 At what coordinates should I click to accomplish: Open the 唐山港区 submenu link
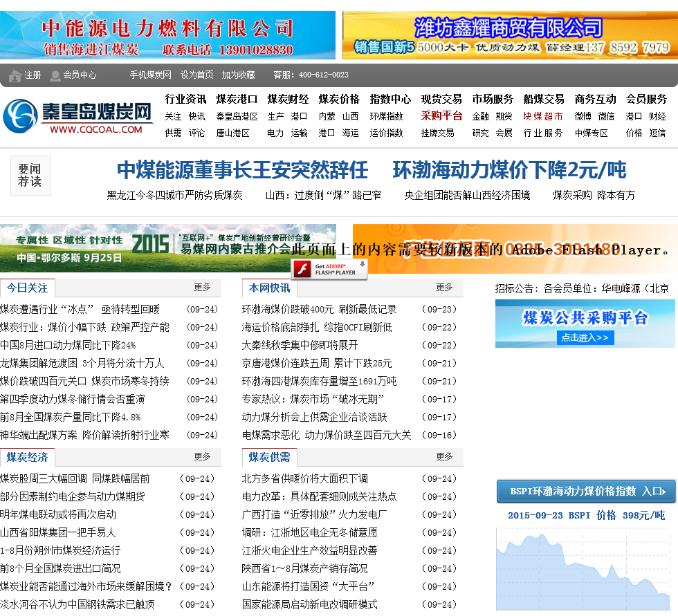(232, 133)
